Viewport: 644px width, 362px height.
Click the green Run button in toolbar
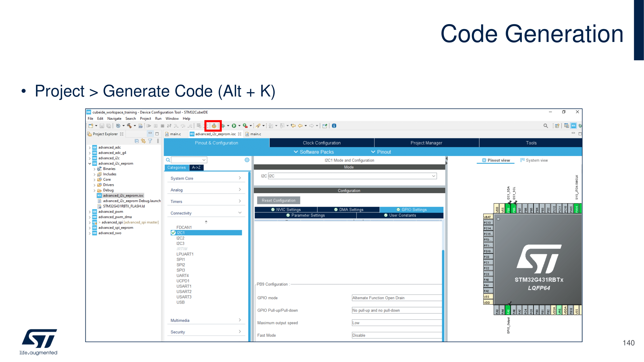[234, 126]
